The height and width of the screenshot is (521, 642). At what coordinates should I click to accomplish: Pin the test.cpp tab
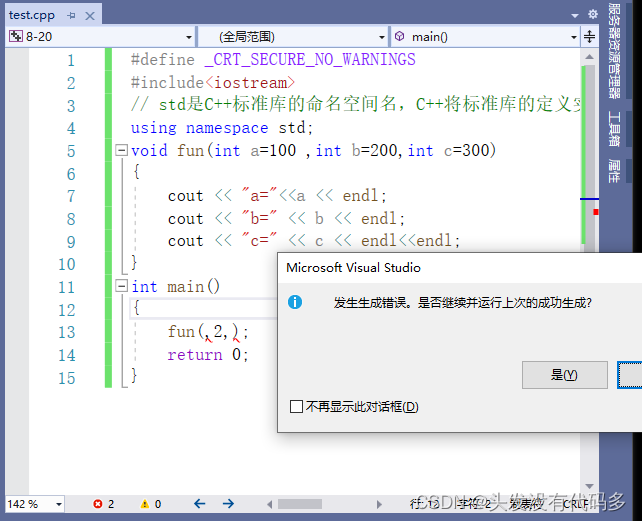click(72, 16)
